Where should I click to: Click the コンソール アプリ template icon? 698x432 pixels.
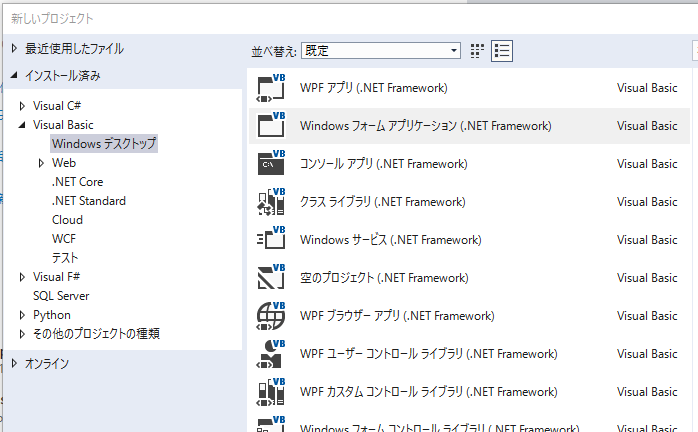(272, 164)
